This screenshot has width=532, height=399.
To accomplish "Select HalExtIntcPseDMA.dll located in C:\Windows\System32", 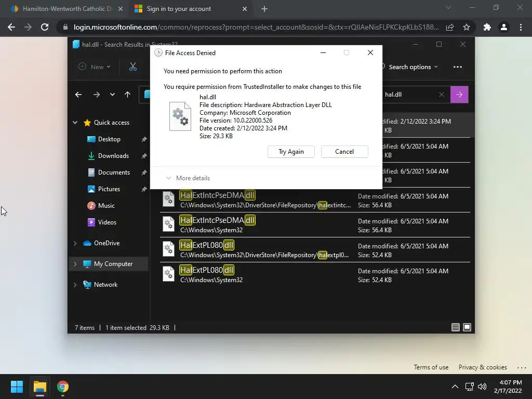I will [315, 224].
